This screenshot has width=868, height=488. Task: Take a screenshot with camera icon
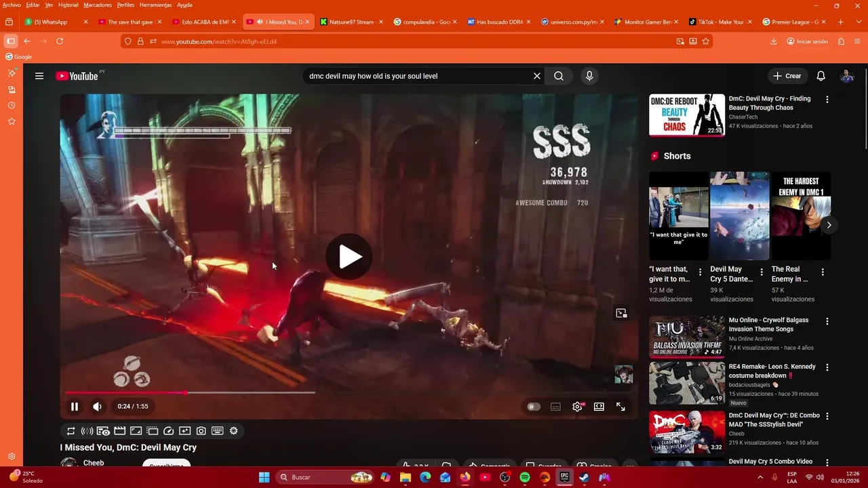click(x=201, y=431)
